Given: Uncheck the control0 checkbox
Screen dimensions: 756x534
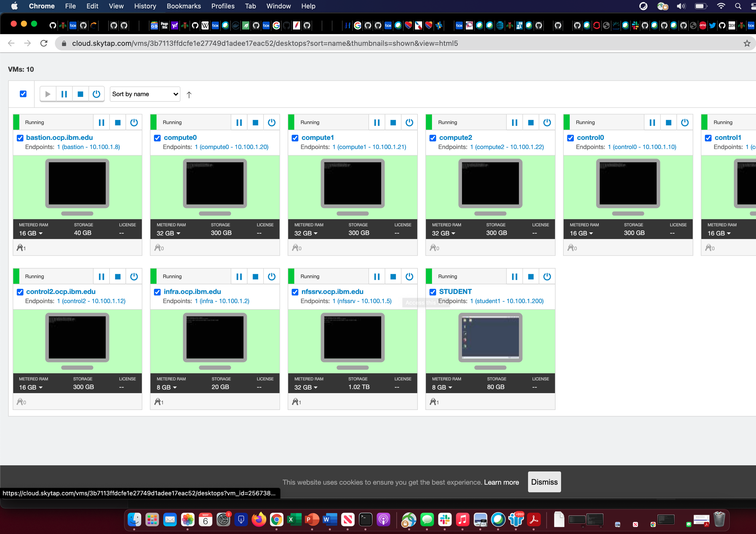Looking at the screenshot, I should tap(570, 138).
